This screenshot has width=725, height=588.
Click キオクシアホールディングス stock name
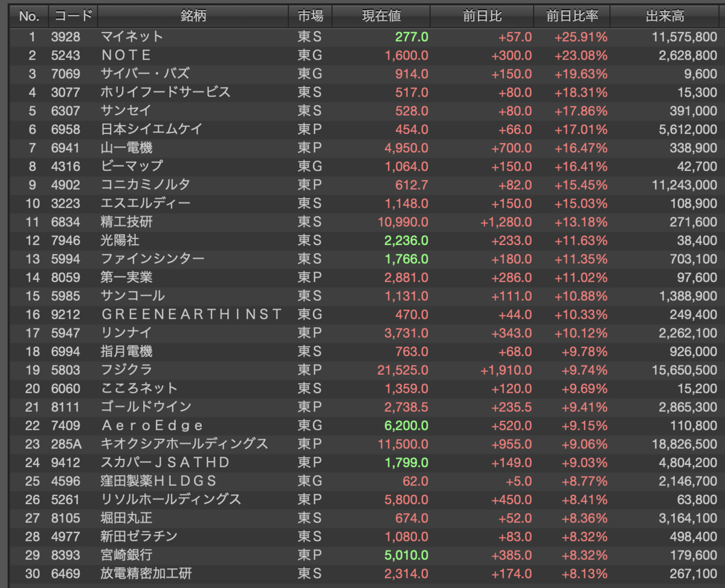[184, 444]
